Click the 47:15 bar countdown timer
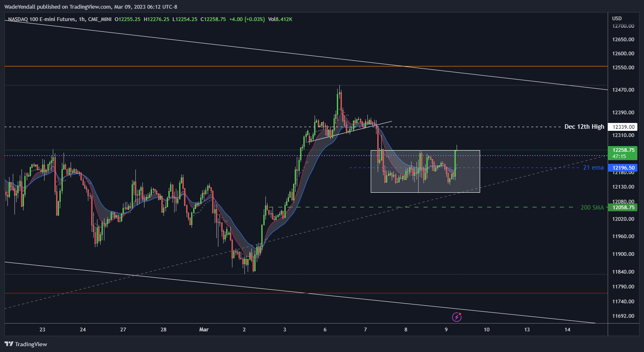Viewport: 644px width, 352px height. [x=619, y=156]
